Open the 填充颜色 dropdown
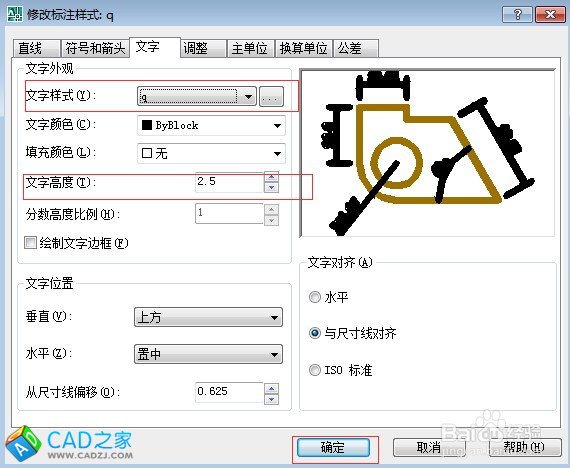The width and height of the screenshot is (570, 468). click(x=211, y=153)
